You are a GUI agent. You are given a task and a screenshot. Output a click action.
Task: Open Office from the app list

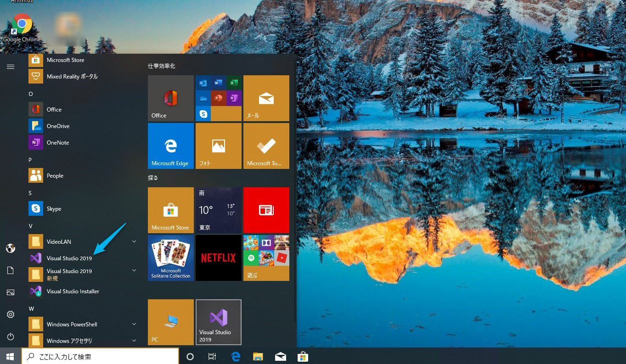83,109
